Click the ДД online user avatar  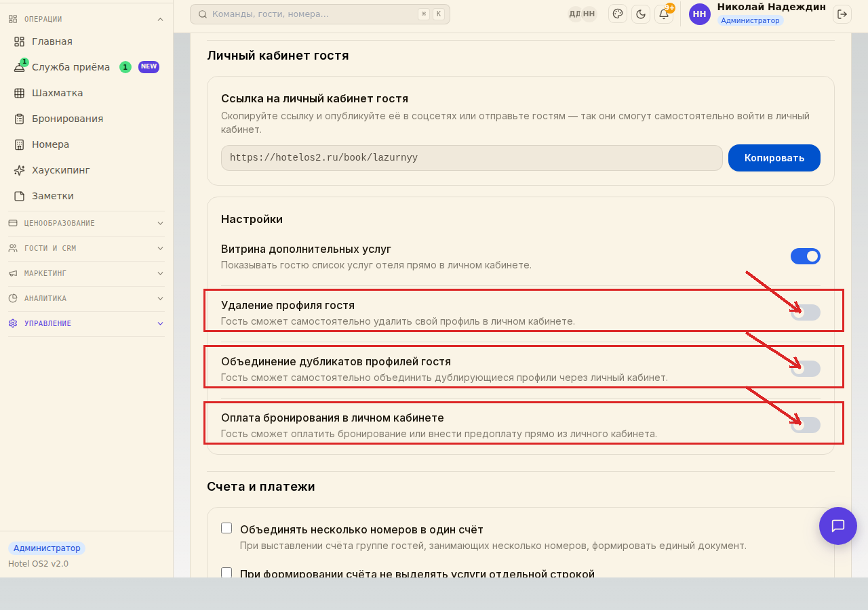575,14
